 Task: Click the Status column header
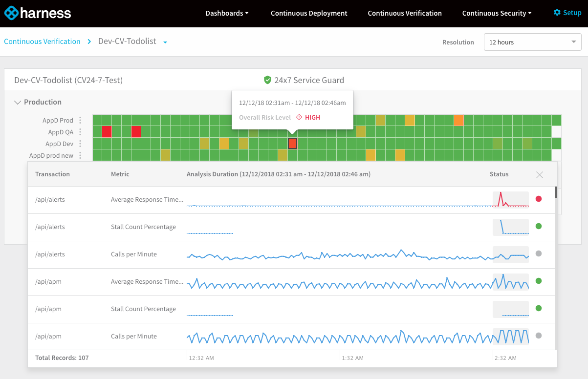499,174
